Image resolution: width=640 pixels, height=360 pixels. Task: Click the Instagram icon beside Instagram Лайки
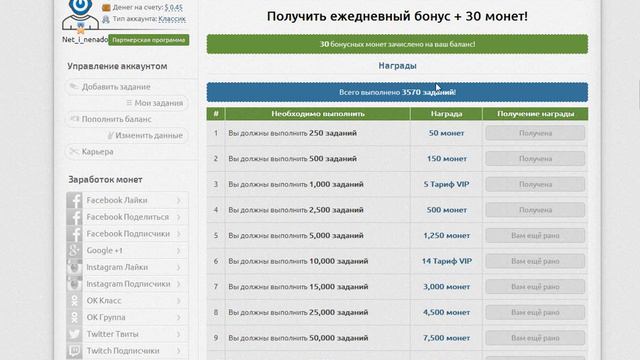(74, 267)
